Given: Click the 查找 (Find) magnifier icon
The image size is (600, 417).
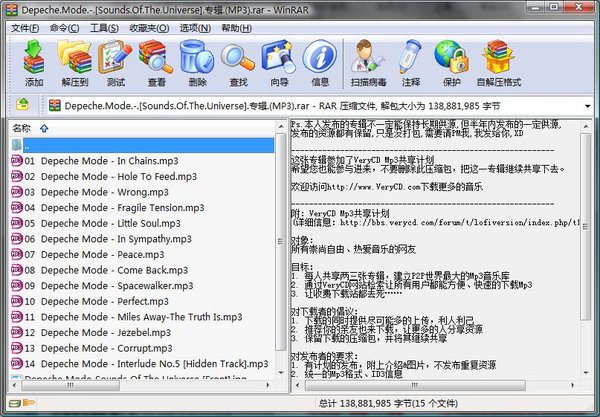Looking at the screenshot, I should point(238,57).
